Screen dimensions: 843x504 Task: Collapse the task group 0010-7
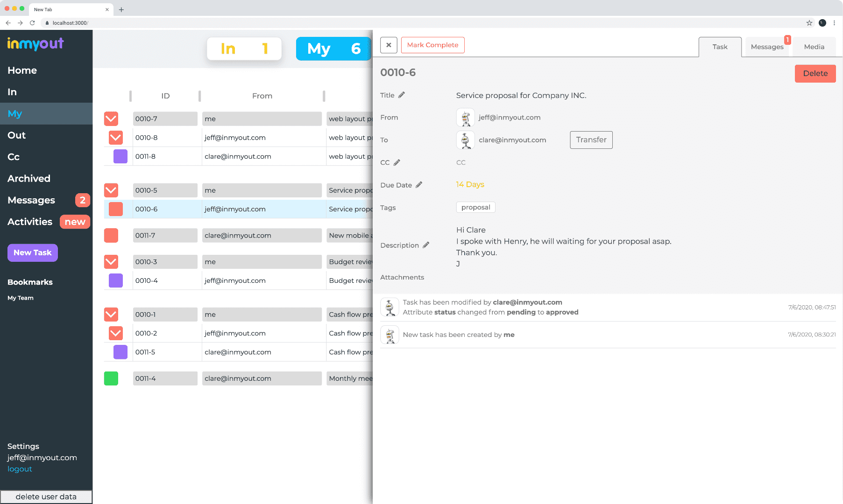click(x=111, y=119)
